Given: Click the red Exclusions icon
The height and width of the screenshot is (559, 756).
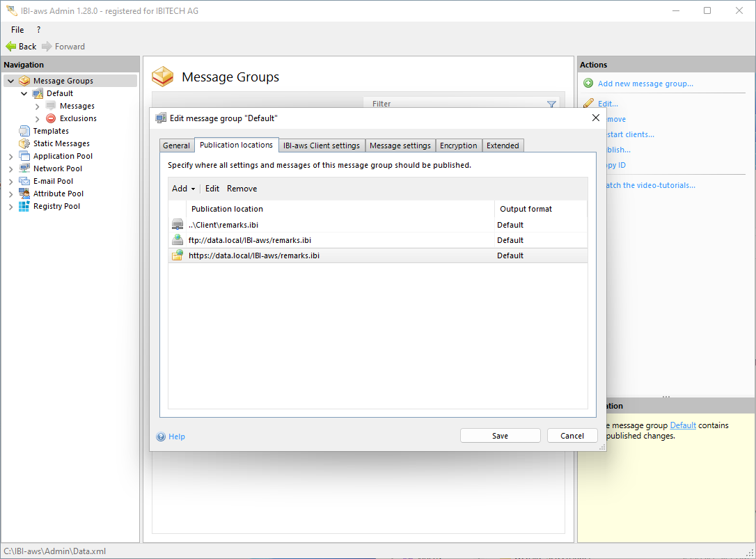Looking at the screenshot, I should 51,118.
